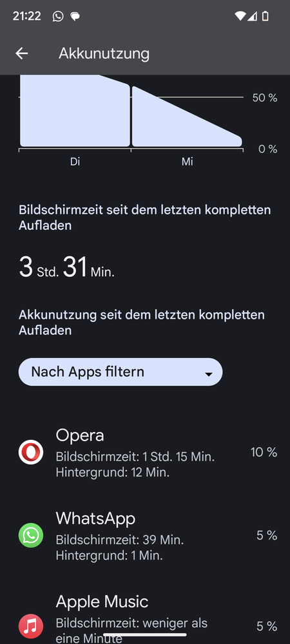The image size is (290, 644).
Task: Open WhatsApp battery usage entry
Action: (145, 535)
